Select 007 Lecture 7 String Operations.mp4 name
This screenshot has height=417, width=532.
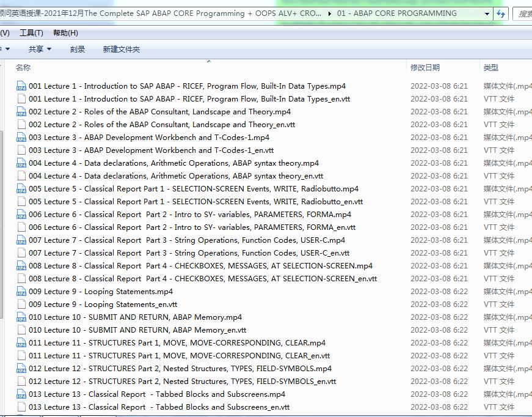point(187,240)
